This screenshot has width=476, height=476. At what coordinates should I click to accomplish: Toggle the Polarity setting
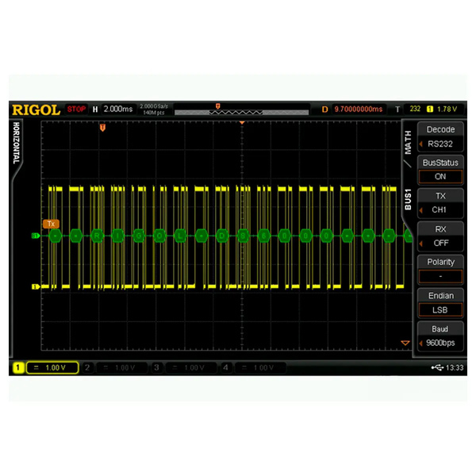click(440, 269)
